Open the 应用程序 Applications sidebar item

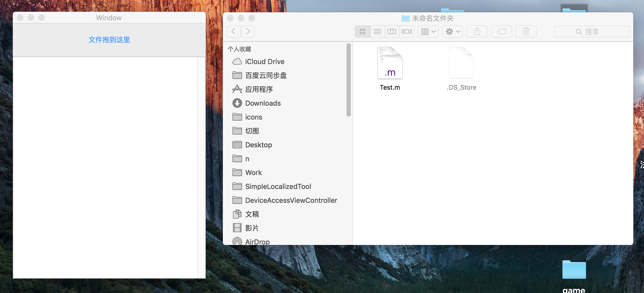pyautogui.click(x=259, y=89)
